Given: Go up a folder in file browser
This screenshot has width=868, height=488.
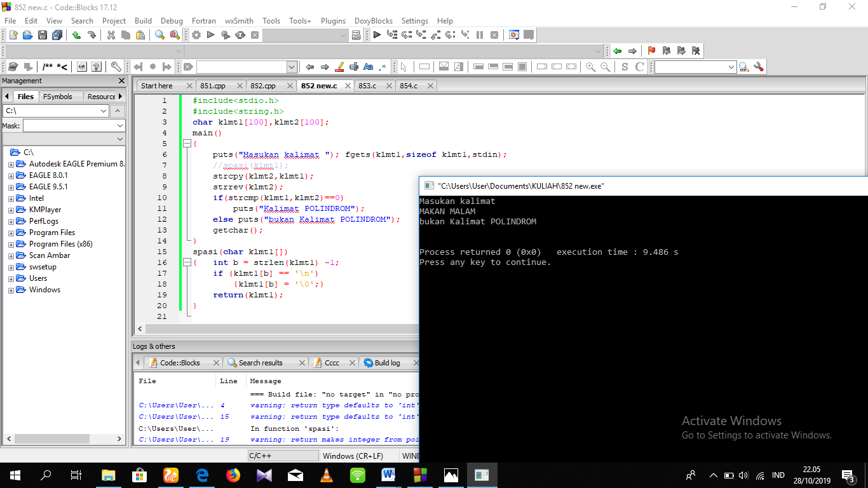Looking at the screenshot, I should (118, 111).
